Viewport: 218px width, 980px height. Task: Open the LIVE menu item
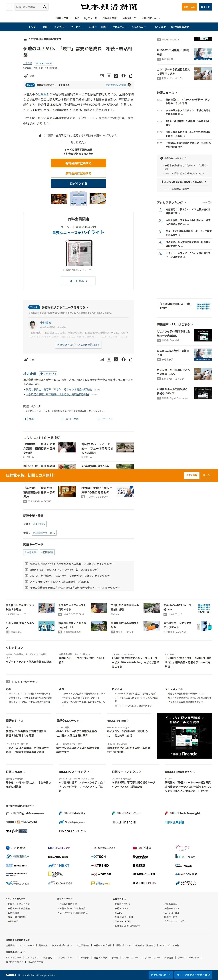tap(76, 18)
